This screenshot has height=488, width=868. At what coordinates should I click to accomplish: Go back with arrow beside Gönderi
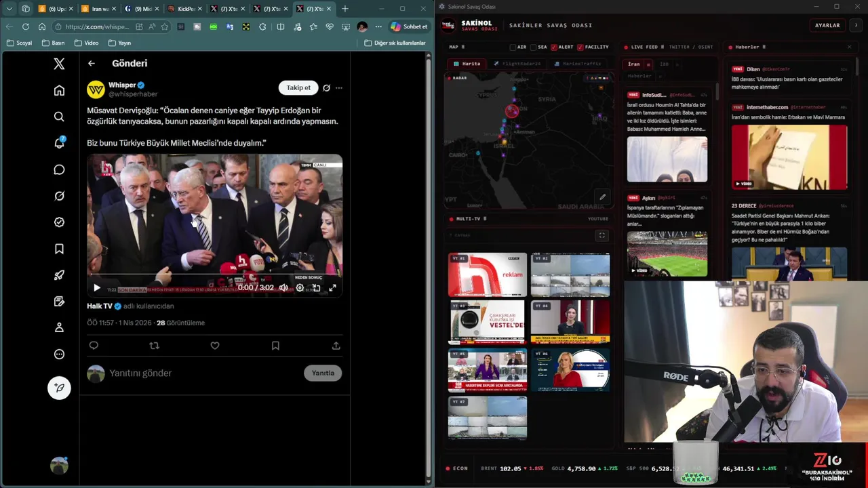(x=92, y=63)
